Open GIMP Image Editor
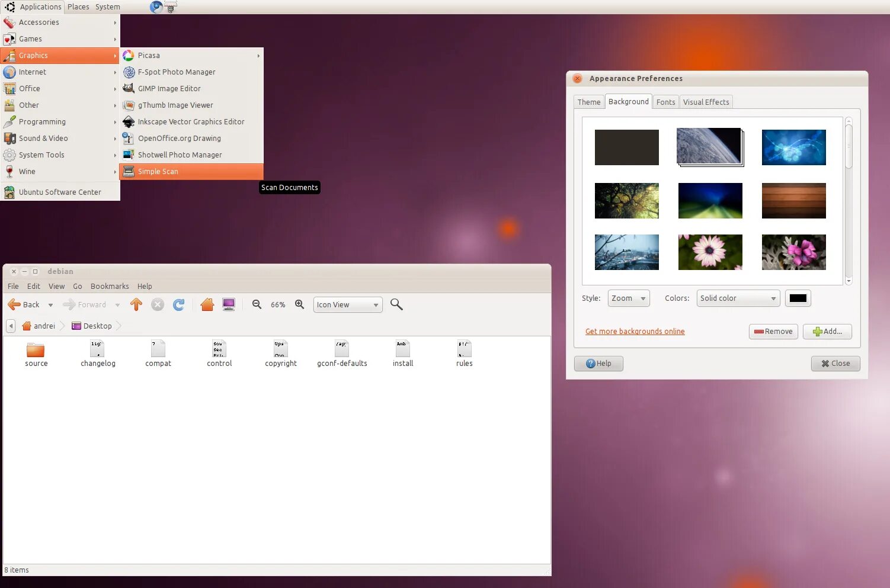This screenshot has width=890, height=588. (191, 89)
